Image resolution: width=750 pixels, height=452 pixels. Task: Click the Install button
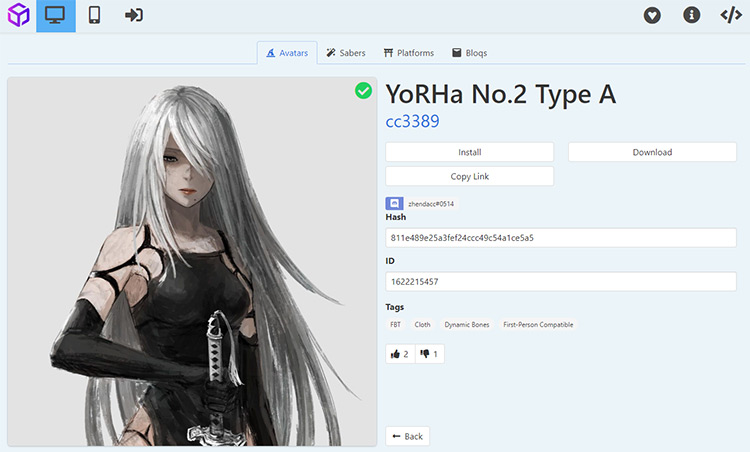coord(470,152)
